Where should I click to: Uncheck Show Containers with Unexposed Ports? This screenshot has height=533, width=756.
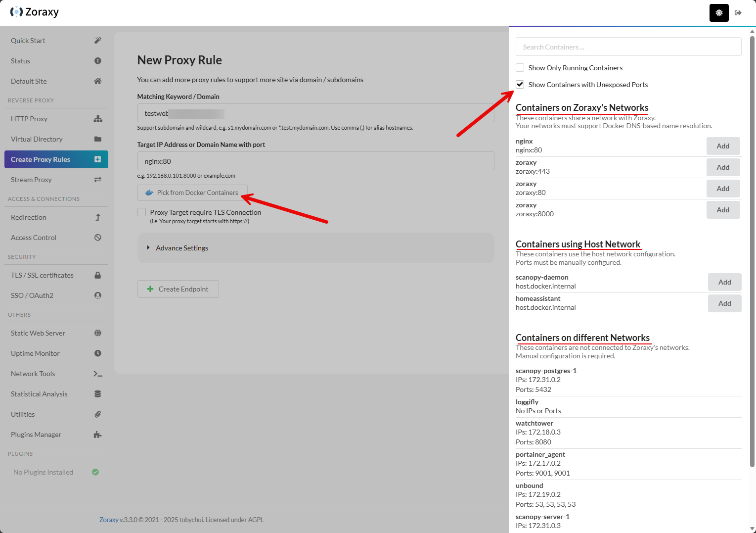click(x=520, y=85)
